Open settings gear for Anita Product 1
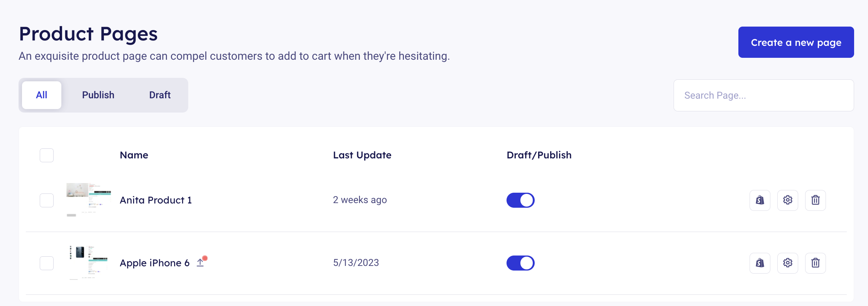The image size is (868, 306). click(x=787, y=200)
